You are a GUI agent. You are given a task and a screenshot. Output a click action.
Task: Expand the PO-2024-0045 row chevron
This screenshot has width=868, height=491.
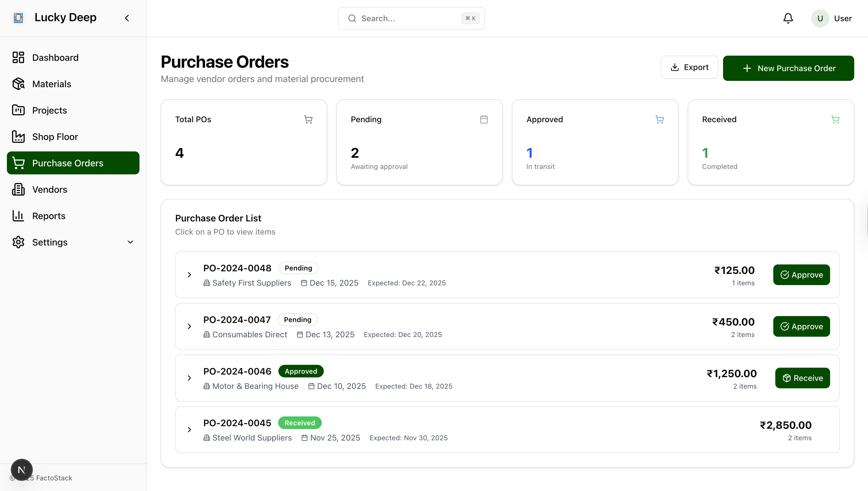tap(189, 429)
